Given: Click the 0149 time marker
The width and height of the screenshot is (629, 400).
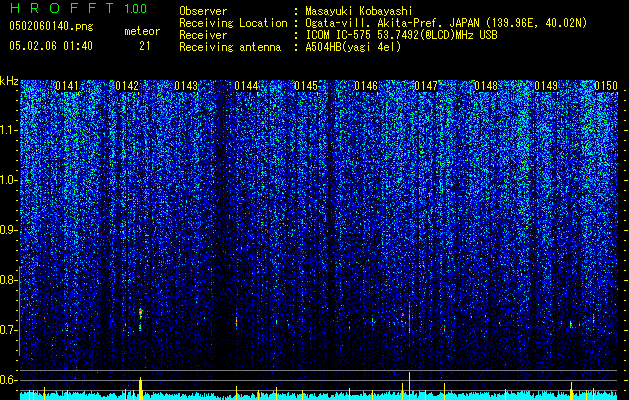Looking at the screenshot, I should pyautogui.click(x=546, y=86).
